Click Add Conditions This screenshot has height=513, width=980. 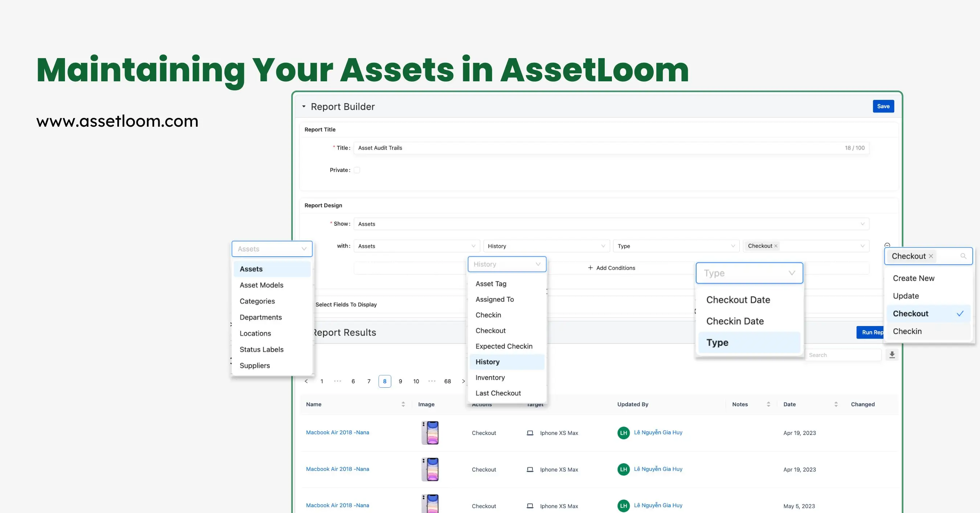pyautogui.click(x=611, y=268)
